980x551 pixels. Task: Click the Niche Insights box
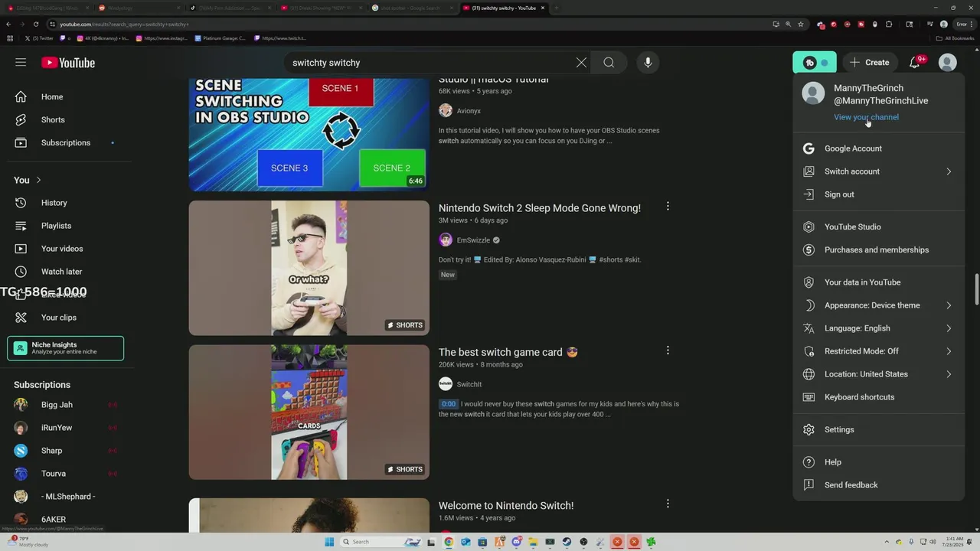pos(66,348)
